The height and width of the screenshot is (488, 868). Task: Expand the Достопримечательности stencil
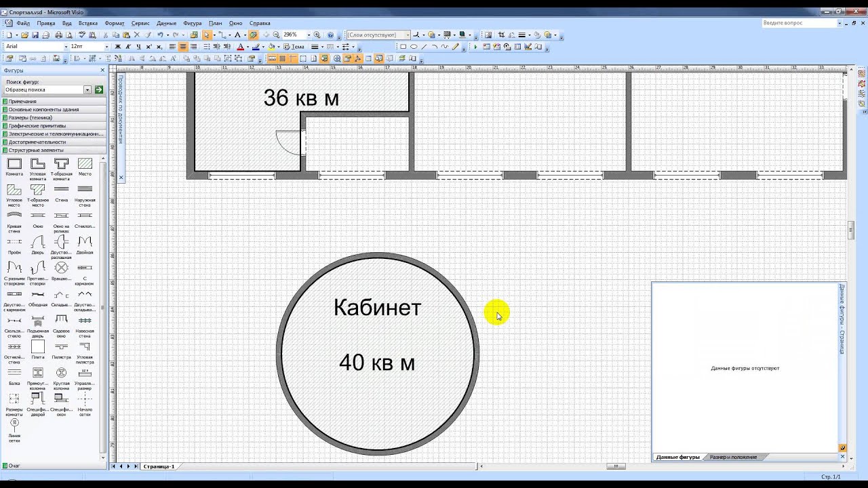point(54,142)
